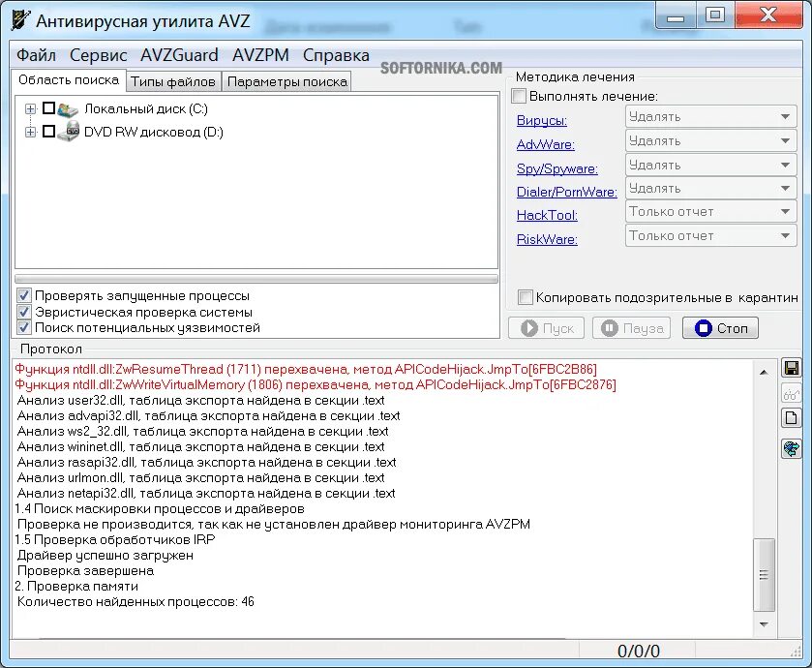Select the DVD RW дисковод (D:) label

pyautogui.click(x=154, y=132)
